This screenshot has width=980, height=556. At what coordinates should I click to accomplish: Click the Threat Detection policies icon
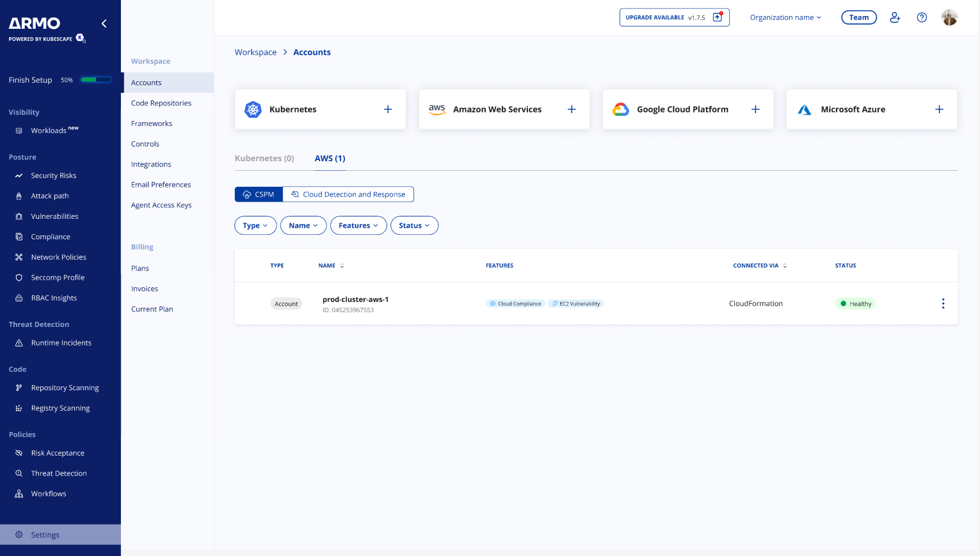(x=19, y=473)
